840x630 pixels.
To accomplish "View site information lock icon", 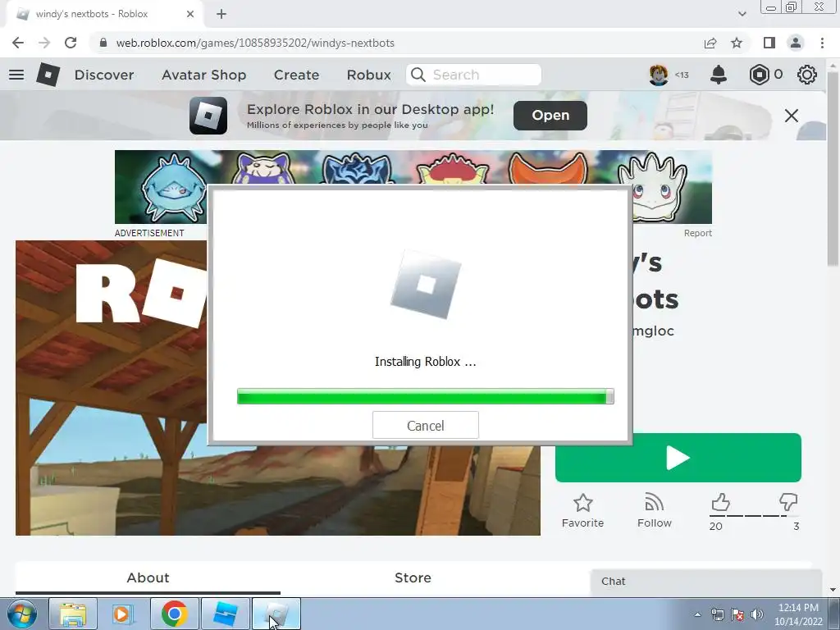I will tap(103, 43).
